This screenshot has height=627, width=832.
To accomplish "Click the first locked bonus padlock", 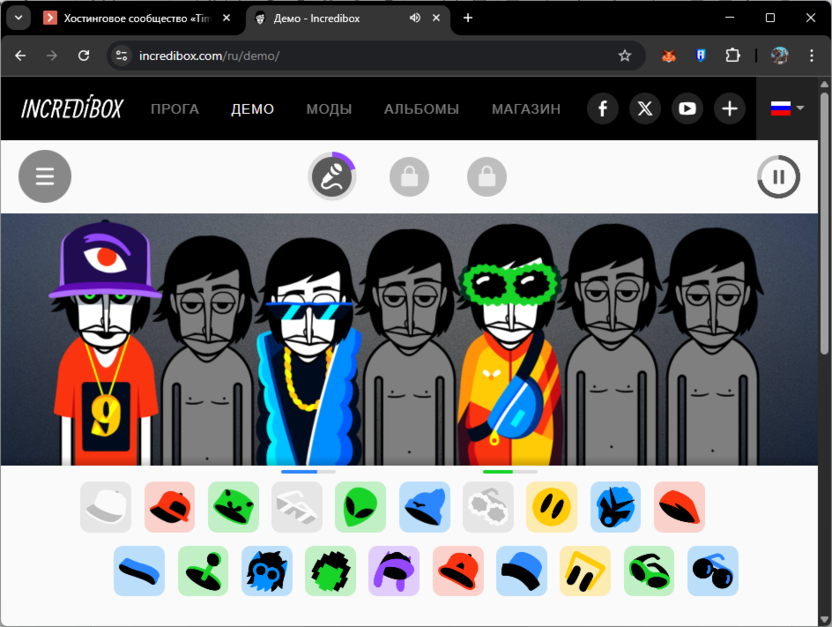I will [x=409, y=176].
